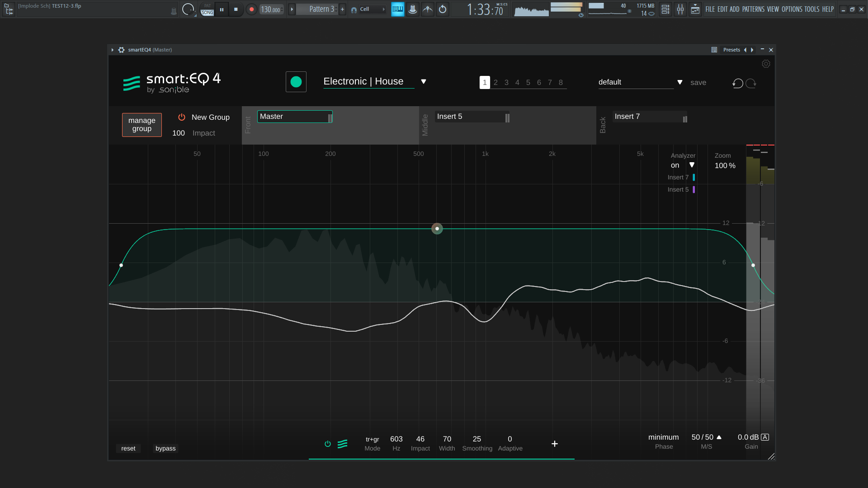Open the plugin wrapper gear settings icon
The image size is (868, 488).
click(x=121, y=50)
